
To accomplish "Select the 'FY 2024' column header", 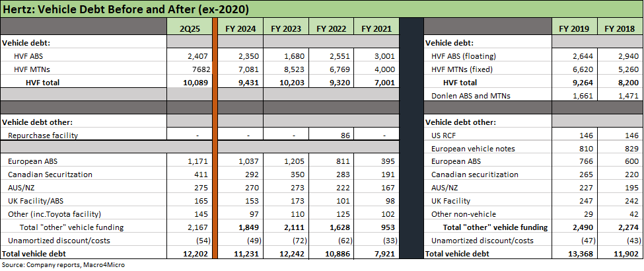I will tap(240, 29).
